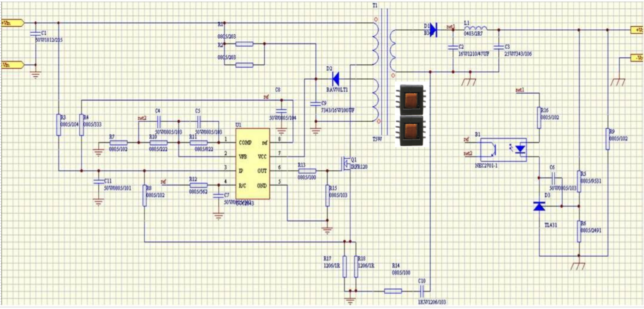Select capacitor C9 labeled 7343/16V/100UF
644x309 pixels.
[x=316, y=103]
